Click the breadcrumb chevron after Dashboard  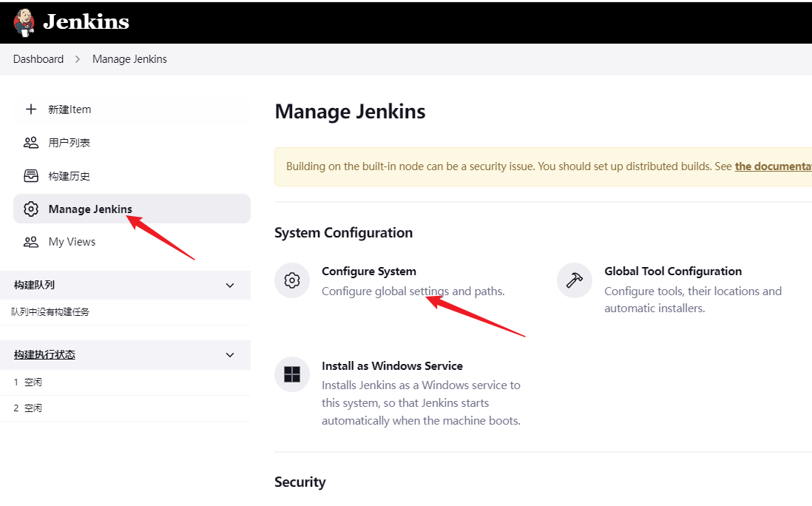[x=78, y=59]
